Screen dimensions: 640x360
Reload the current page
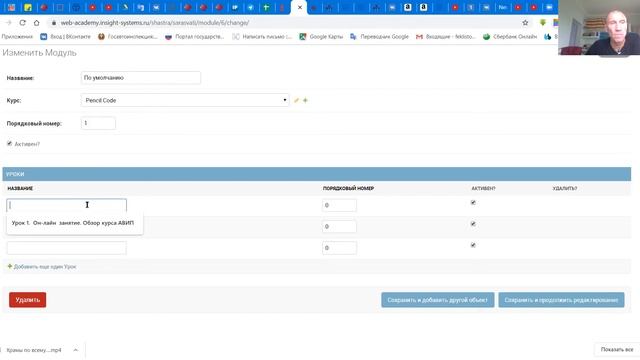click(22, 23)
